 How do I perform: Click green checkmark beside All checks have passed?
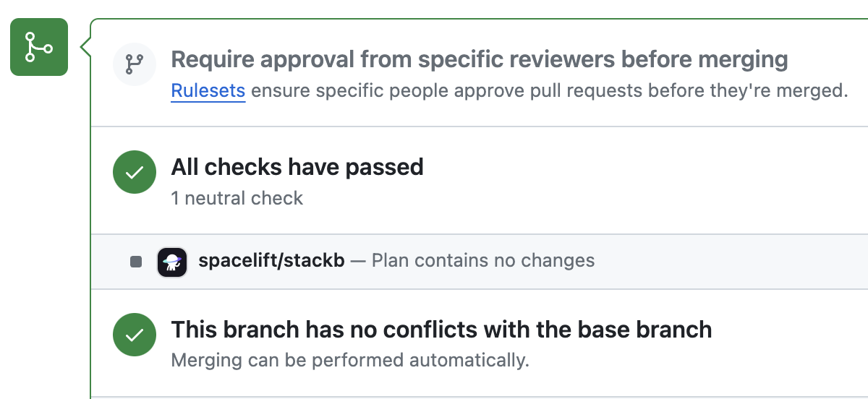pyautogui.click(x=135, y=173)
